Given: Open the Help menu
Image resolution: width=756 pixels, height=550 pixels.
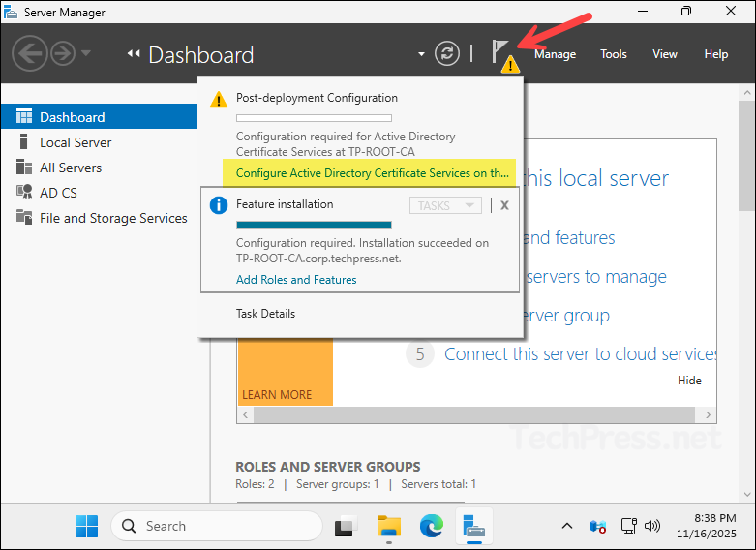Looking at the screenshot, I should 716,54.
